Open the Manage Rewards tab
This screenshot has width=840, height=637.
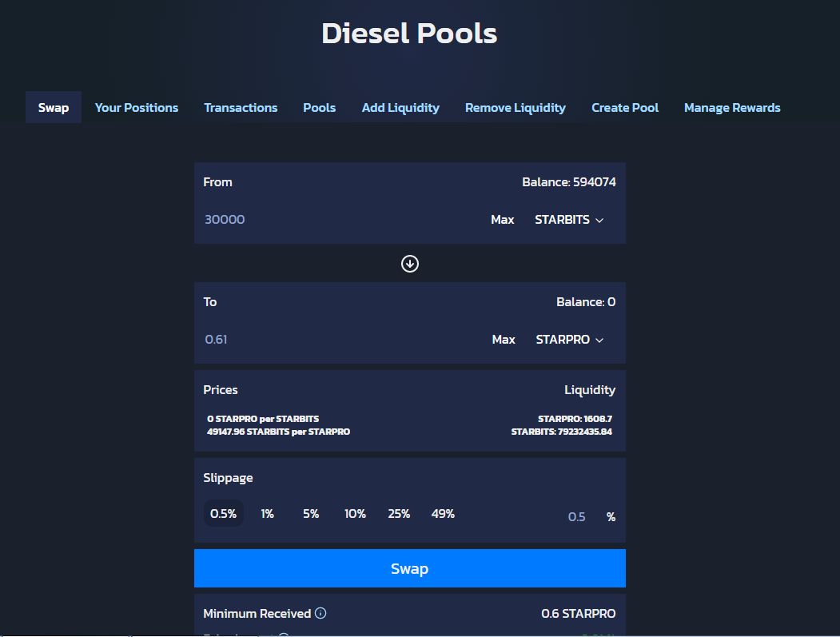[x=732, y=108]
